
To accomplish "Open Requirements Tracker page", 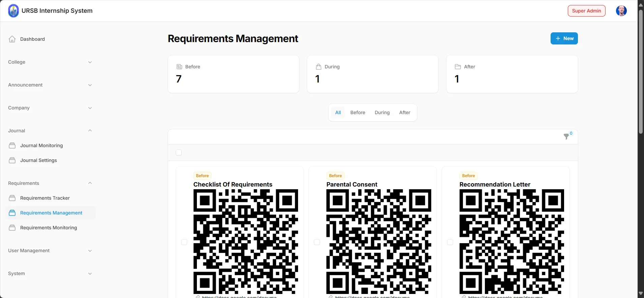I will click(x=51, y=198).
